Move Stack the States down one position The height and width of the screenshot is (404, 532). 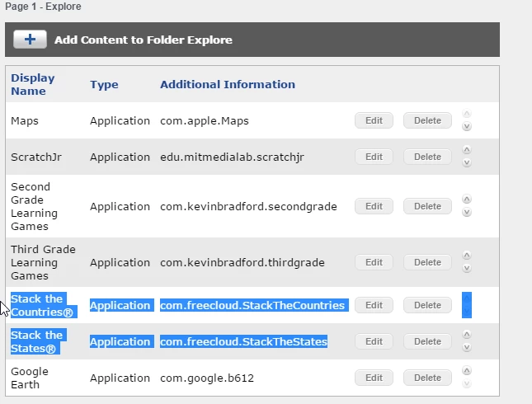pyautogui.click(x=467, y=347)
